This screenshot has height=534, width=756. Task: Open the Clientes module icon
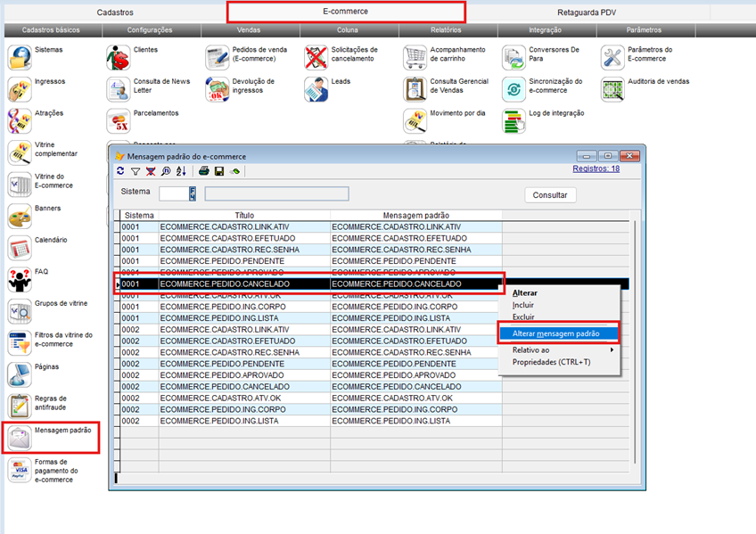[x=118, y=58]
